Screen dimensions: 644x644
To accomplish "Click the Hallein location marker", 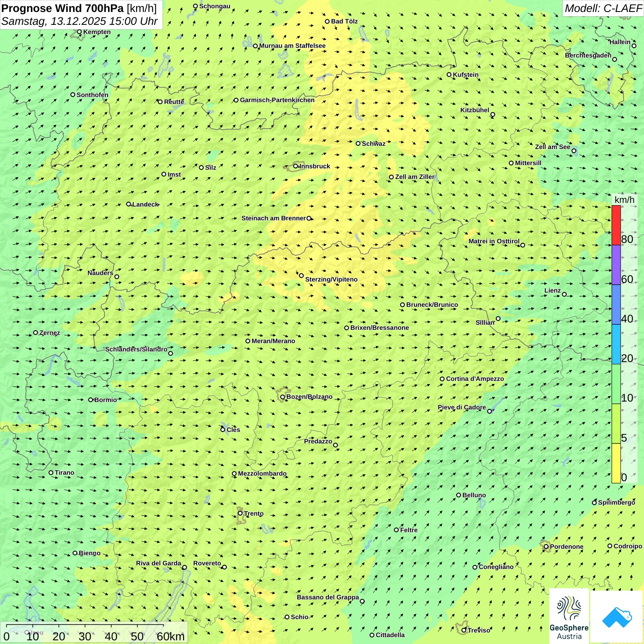I will [x=634, y=46].
